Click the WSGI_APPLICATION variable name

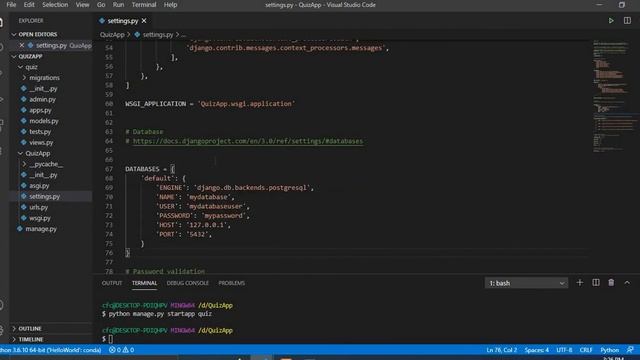[x=156, y=104]
